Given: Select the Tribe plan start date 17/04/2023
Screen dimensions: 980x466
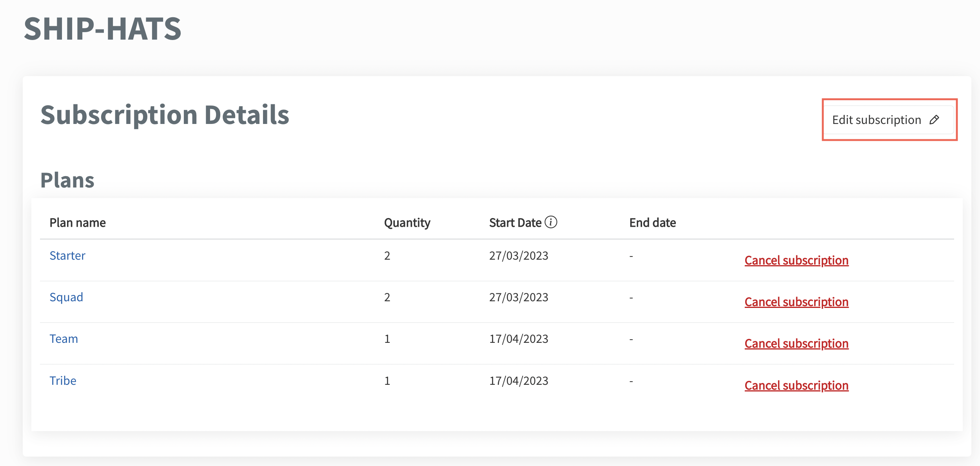Looking at the screenshot, I should pos(518,381).
